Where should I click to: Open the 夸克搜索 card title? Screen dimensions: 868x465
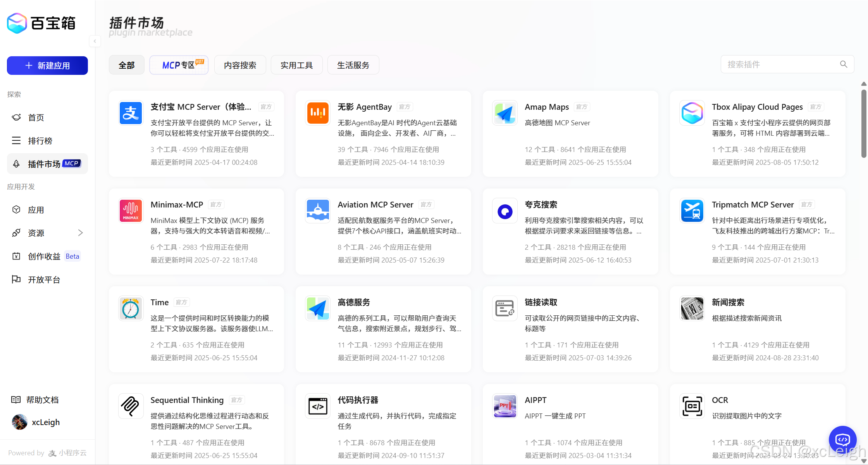[x=541, y=204]
